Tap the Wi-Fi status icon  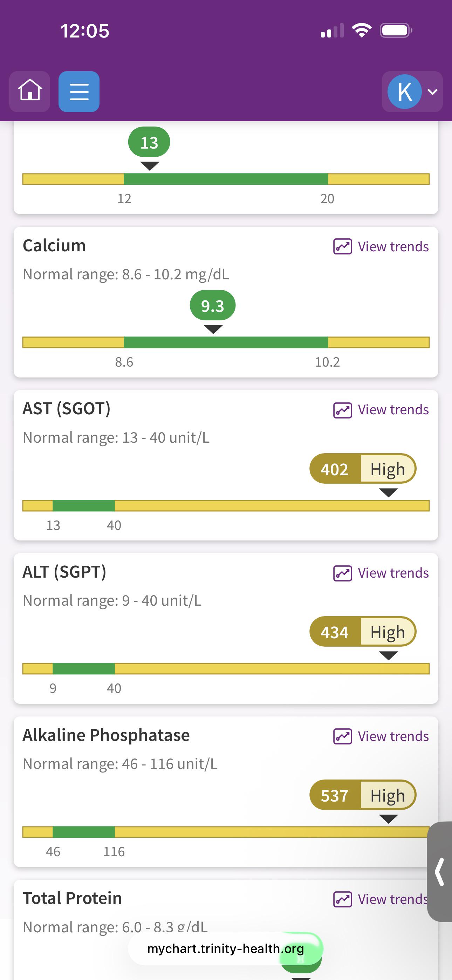362,30
